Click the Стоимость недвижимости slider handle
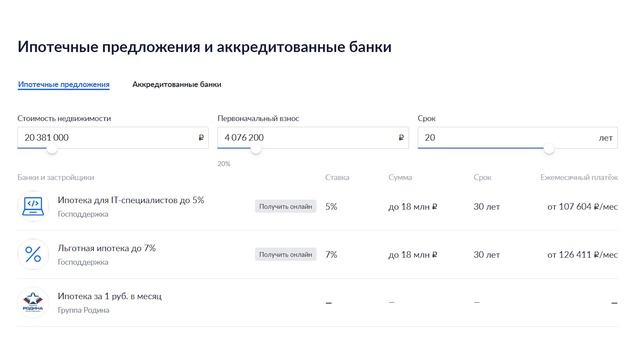 coord(52,149)
